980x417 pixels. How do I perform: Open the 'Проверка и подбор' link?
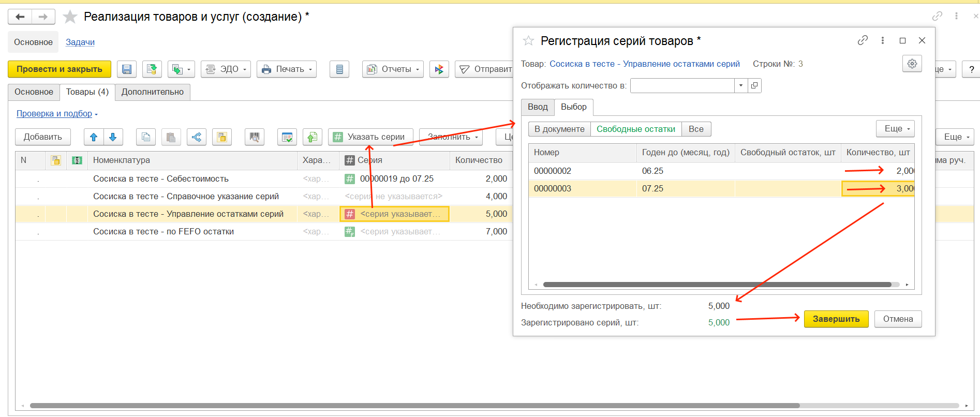coord(54,114)
